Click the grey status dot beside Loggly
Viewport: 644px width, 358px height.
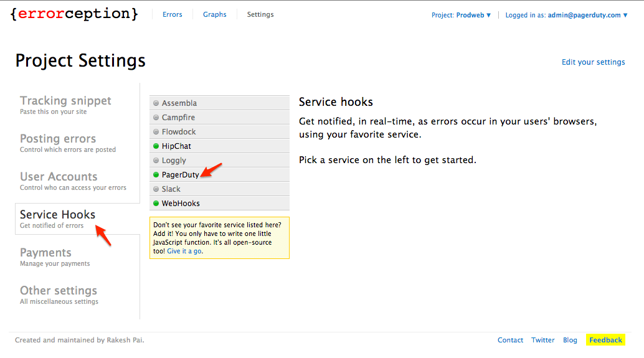pos(156,161)
